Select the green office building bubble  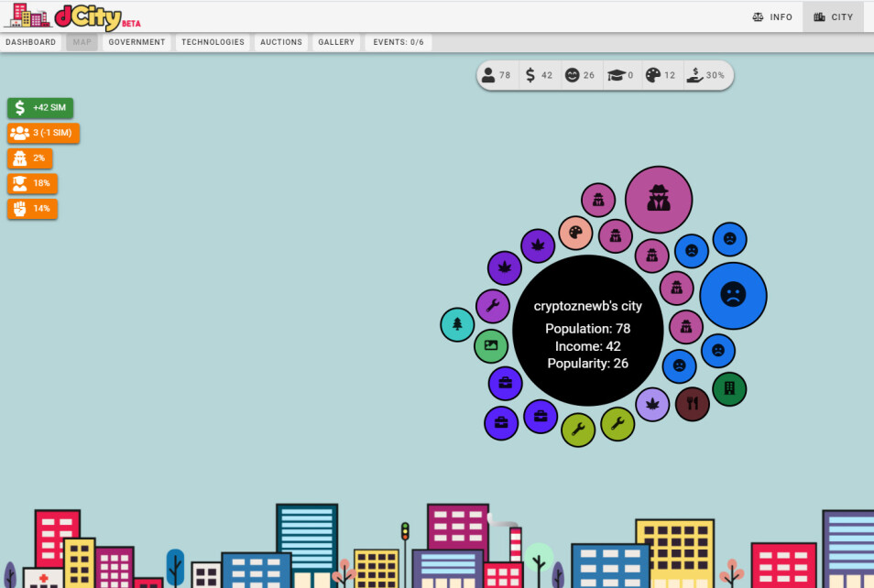pyautogui.click(x=729, y=389)
